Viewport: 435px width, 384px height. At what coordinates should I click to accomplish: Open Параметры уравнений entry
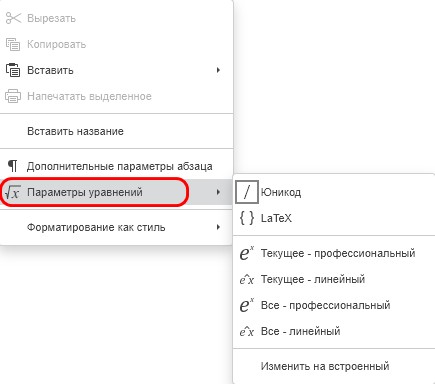(116, 192)
